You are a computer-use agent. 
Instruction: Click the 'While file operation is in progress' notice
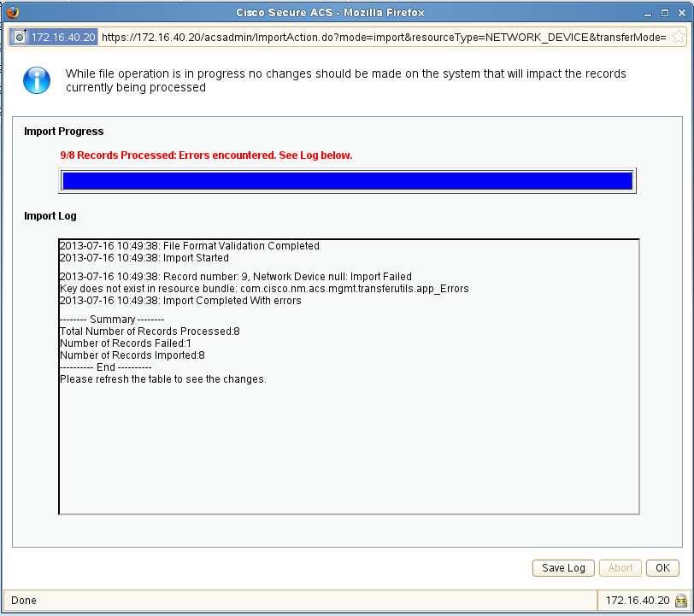[x=345, y=80]
